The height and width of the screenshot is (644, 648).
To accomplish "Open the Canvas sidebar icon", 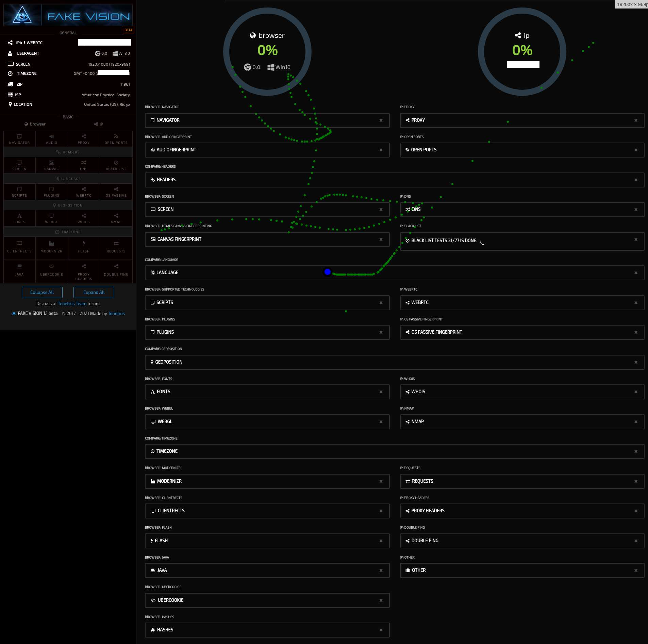I will [x=51, y=165].
